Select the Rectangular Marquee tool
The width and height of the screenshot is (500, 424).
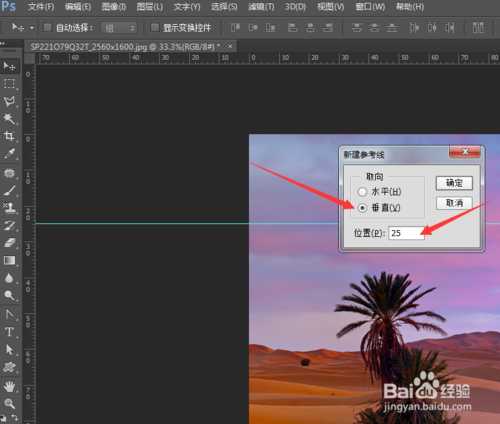[x=9, y=83]
